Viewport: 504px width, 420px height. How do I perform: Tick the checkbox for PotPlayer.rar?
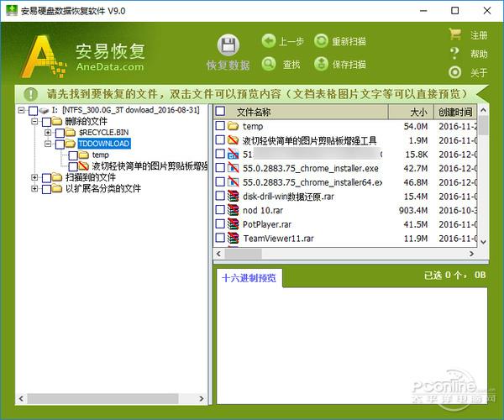coord(220,223)
